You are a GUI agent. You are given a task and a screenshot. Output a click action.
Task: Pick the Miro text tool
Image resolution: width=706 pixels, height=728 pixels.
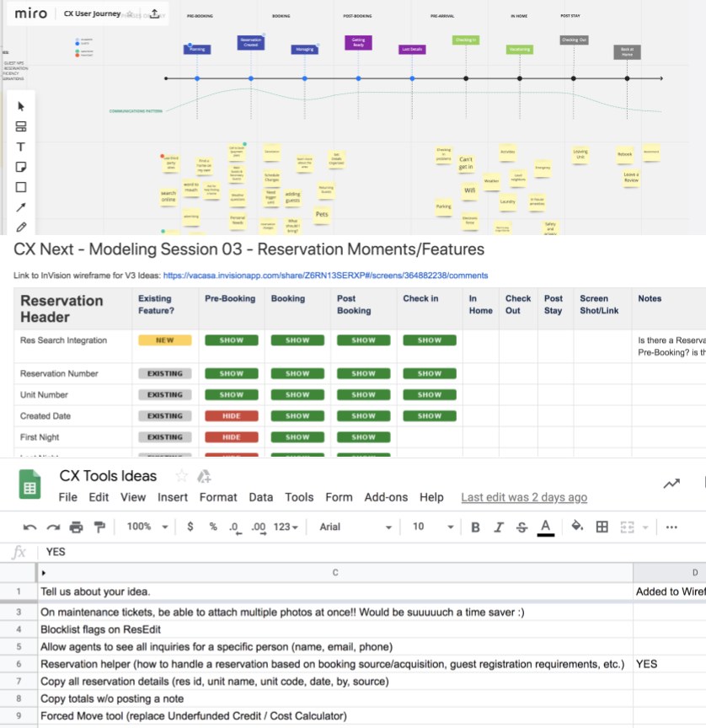(21, 147)
